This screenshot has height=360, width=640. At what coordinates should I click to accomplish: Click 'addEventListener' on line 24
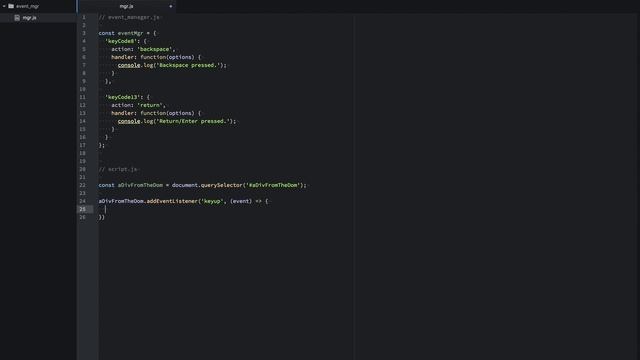[172, 201]
